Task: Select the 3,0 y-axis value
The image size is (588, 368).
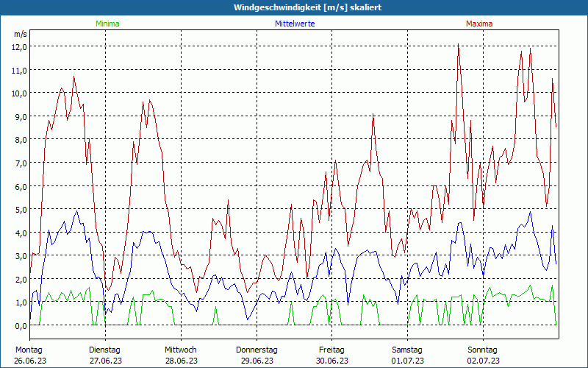Action: tap(20, 255)
